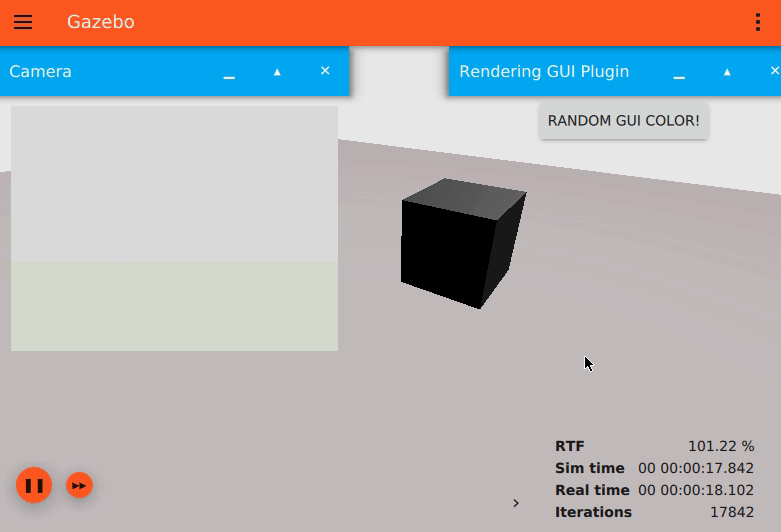
Task: Click the RTF label
Action: 570,446
